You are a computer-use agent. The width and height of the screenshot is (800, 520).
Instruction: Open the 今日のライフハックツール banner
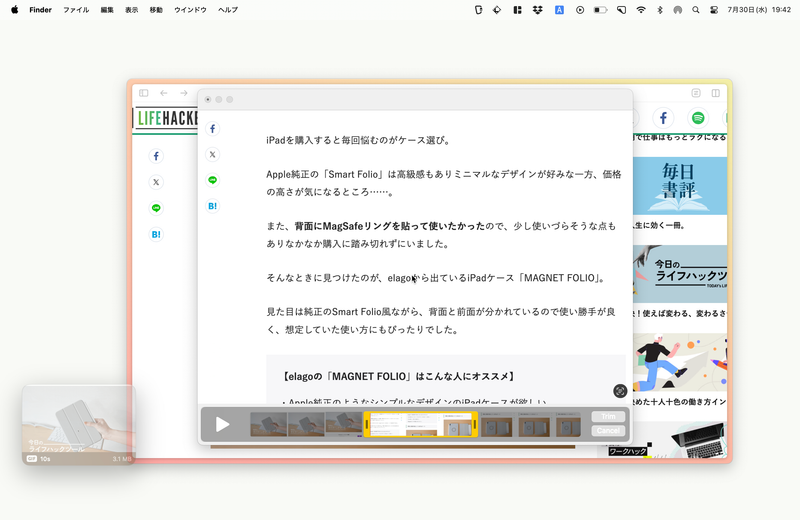pos(684,273)
